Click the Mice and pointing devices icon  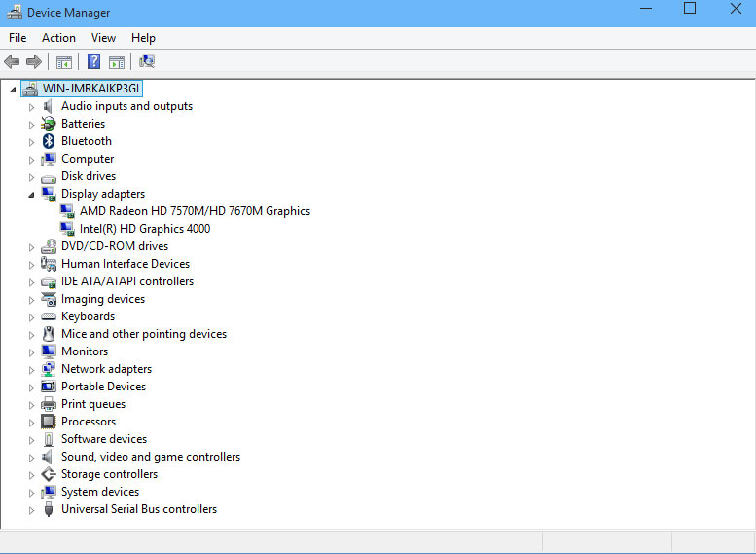pos(49,334)
